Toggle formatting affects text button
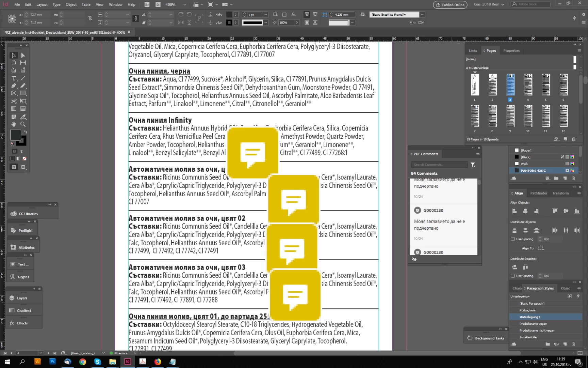 coord(22,151)
